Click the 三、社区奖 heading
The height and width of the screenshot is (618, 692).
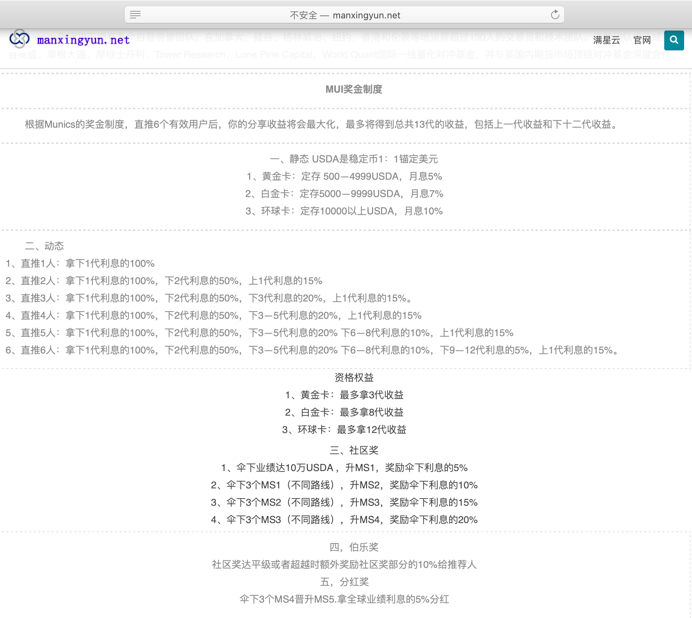click(354, 451)
